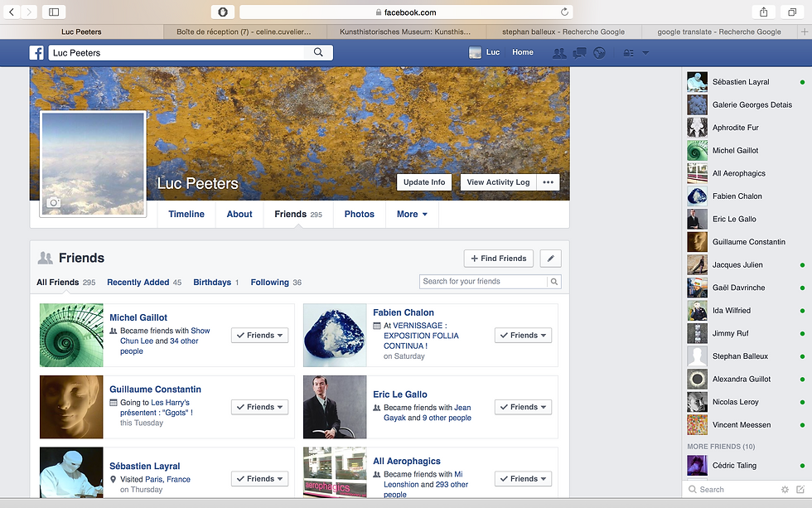Open Fabien Chalon's profile name link
Viewport: 812px width, 508px height.
[x=404, y=312]
